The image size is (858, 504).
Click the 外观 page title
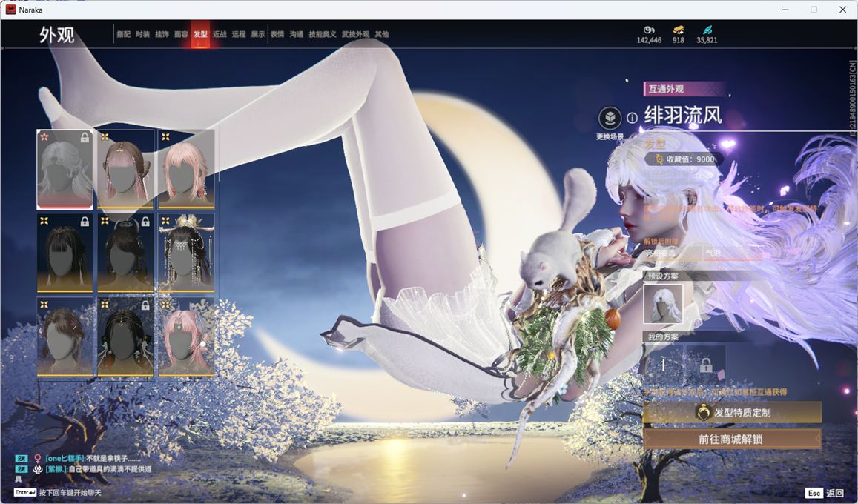(x=57, y=35)
